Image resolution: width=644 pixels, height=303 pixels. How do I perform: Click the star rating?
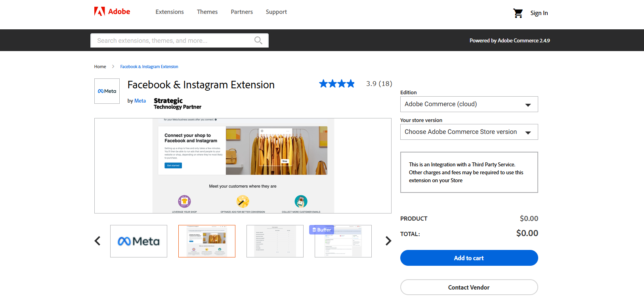click(337, 84)
